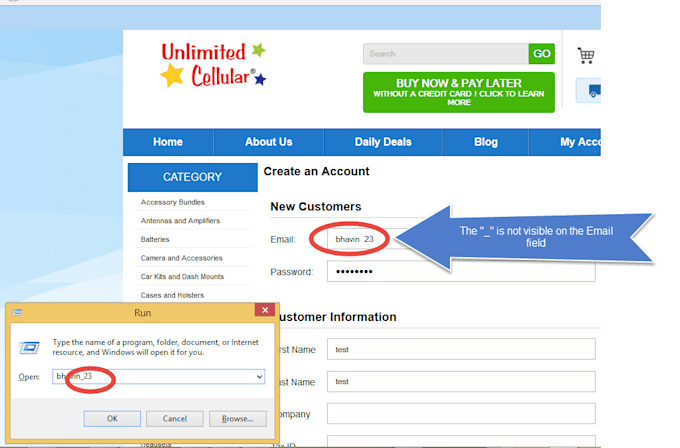Click the Create an Account heading
This screenshot has height=448, width=680.
317,171
